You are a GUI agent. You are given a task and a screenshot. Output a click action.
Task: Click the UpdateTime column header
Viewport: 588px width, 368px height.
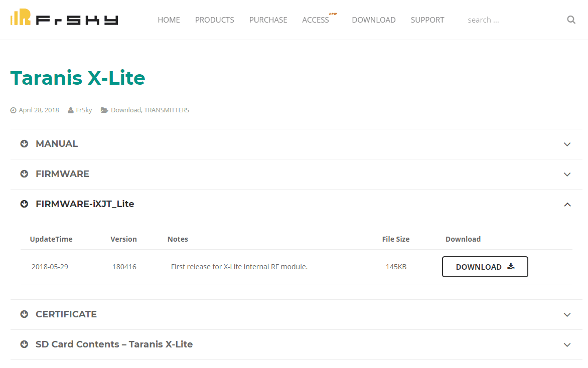click(51, 239)
